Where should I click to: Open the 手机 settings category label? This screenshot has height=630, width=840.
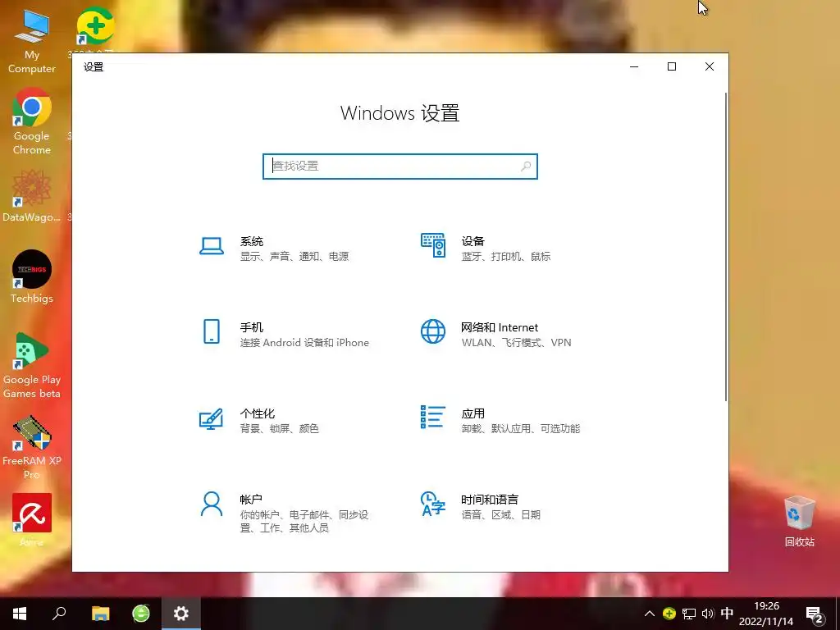[x=252, y=327]
